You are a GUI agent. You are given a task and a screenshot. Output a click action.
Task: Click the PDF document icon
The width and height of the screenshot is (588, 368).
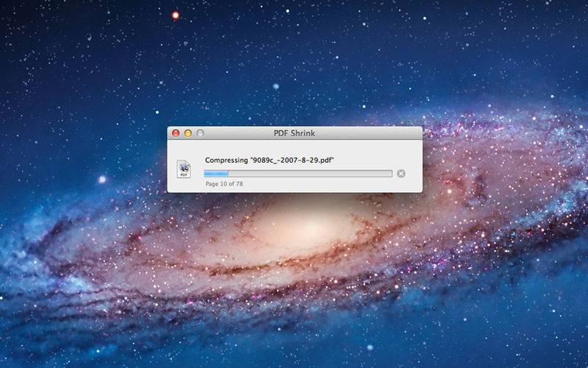click(x=184, y=169)
